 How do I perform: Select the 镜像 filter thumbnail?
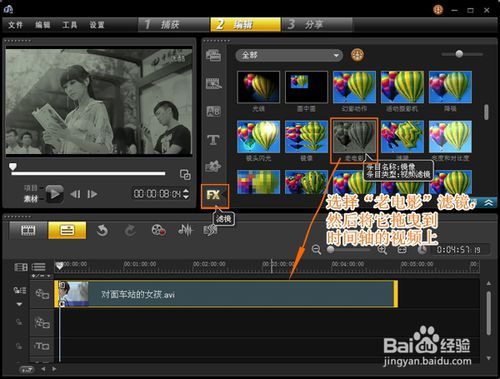(x=306, y=136)
